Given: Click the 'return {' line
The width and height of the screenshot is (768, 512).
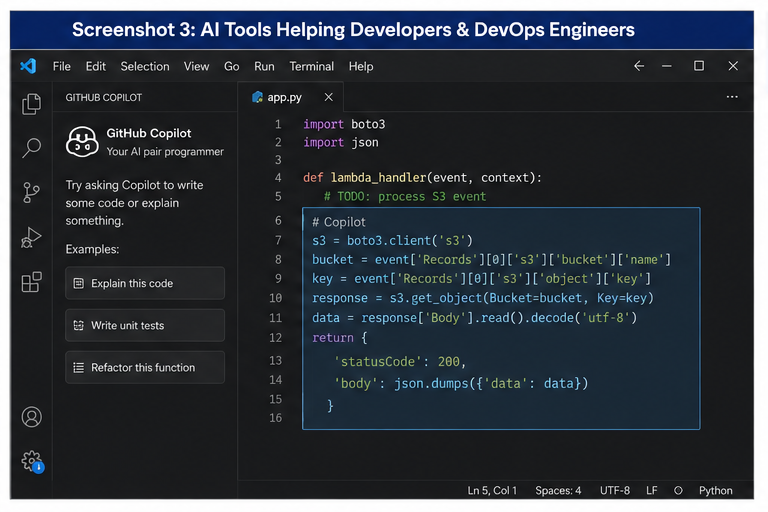Looking at the screenshot, I should click(x=340, y=338).
